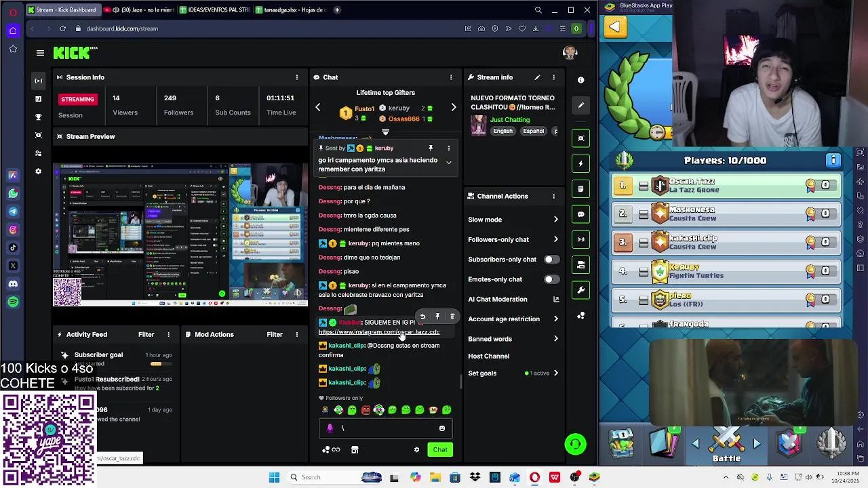Open the settings gear in Kick sidebar

point(38,171)
